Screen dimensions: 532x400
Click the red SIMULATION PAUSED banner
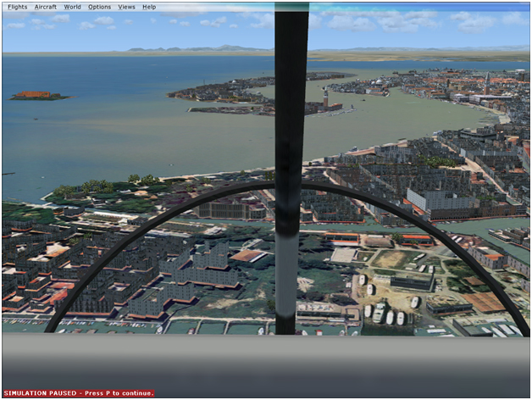click(79, 393)
